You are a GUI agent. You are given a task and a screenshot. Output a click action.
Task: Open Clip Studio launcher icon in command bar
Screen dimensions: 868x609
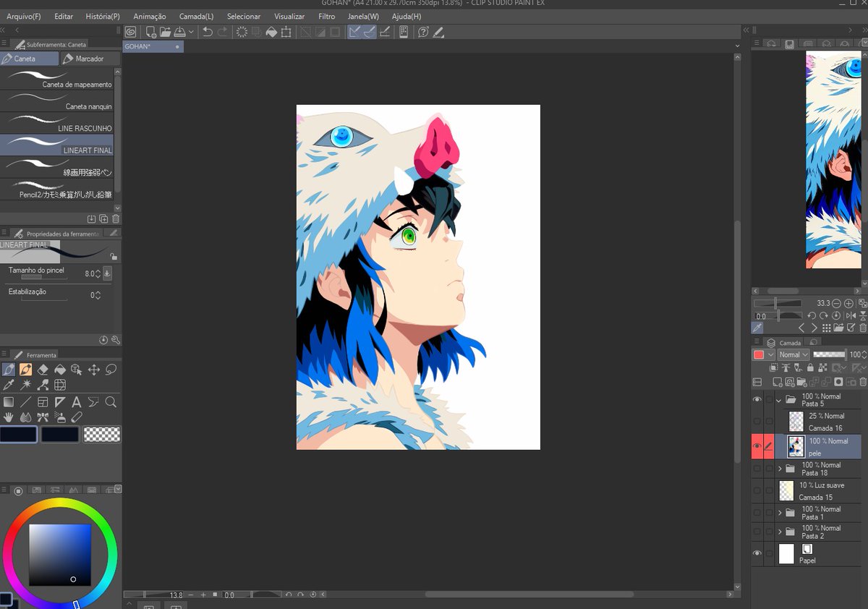pos(130,32)
